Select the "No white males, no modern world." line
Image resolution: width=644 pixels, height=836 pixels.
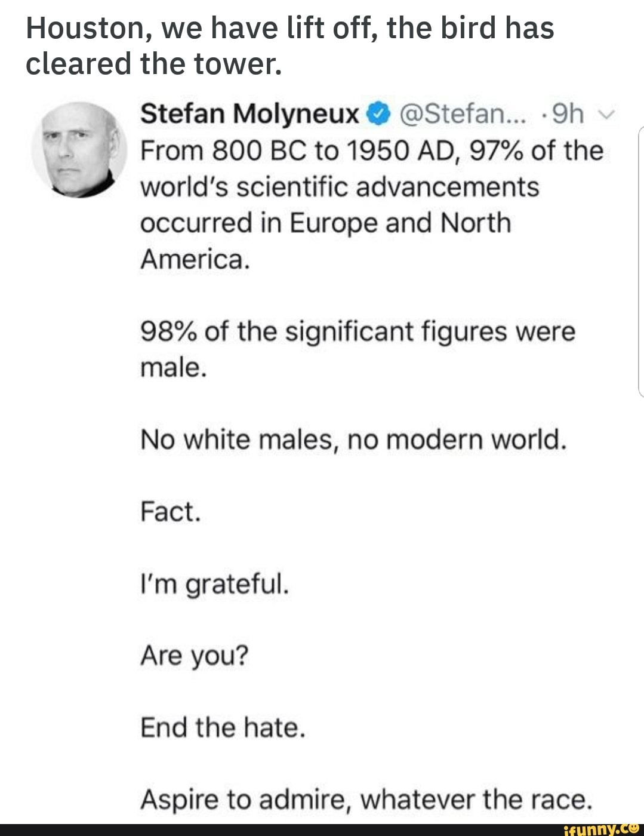[x=353, y=440]
